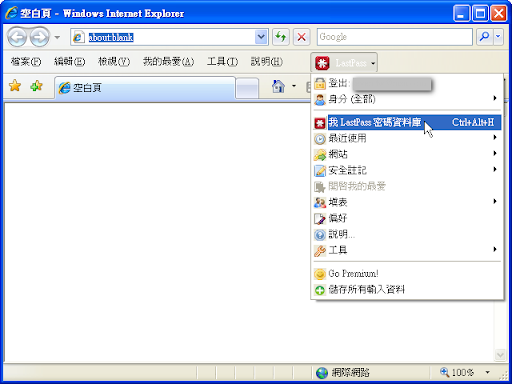Click the green plus icon beside 儲存所有輸入資料
Screen dimensions: 512x384
320,290
